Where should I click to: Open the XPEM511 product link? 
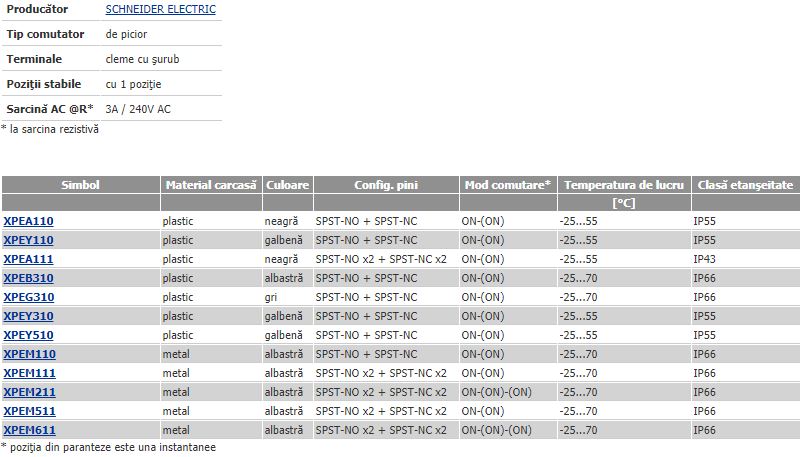tap(30, 411)
